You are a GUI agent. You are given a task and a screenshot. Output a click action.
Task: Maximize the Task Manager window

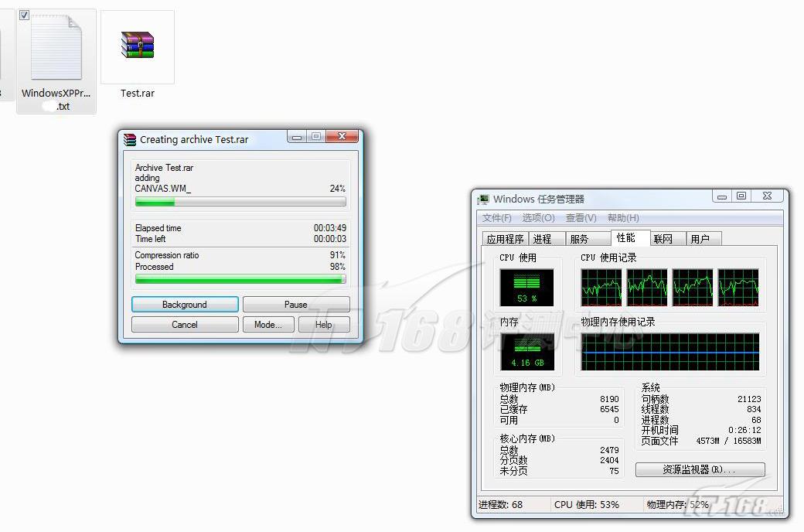pos(741,196)
